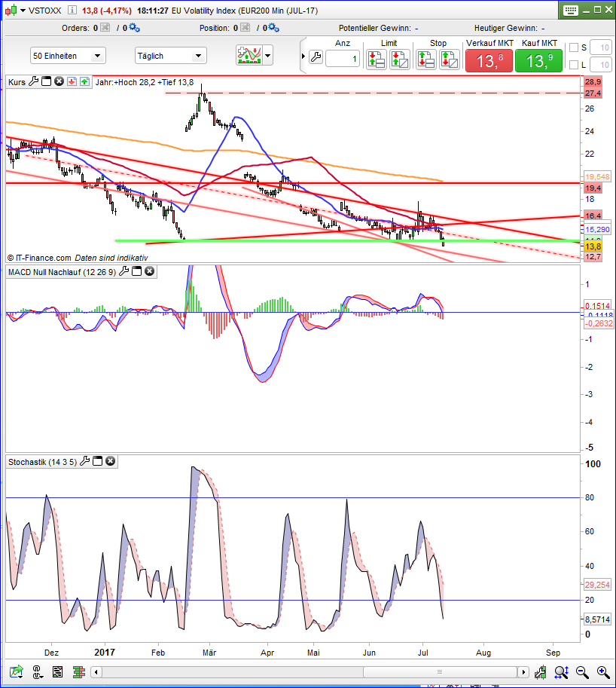Click the zoom in magnifier icon
This screenshot has height=688, width=616.
click(603, 671)
